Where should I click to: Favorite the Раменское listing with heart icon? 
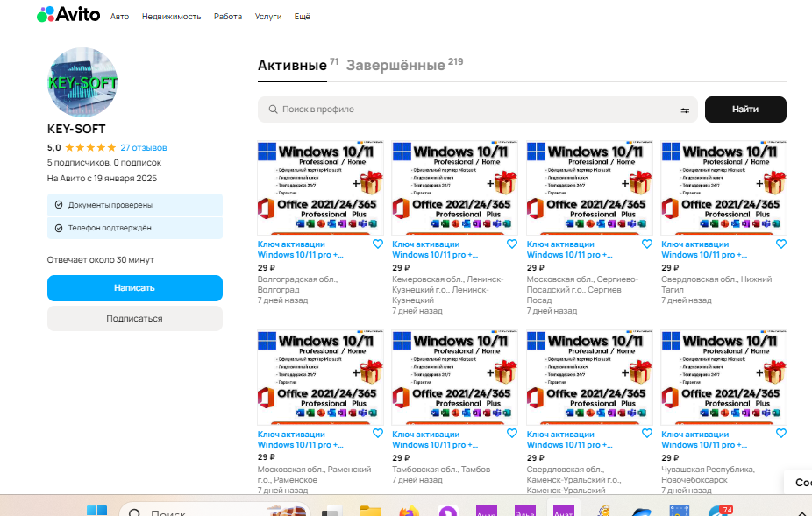pyautogui.click(x=378, y=433)
